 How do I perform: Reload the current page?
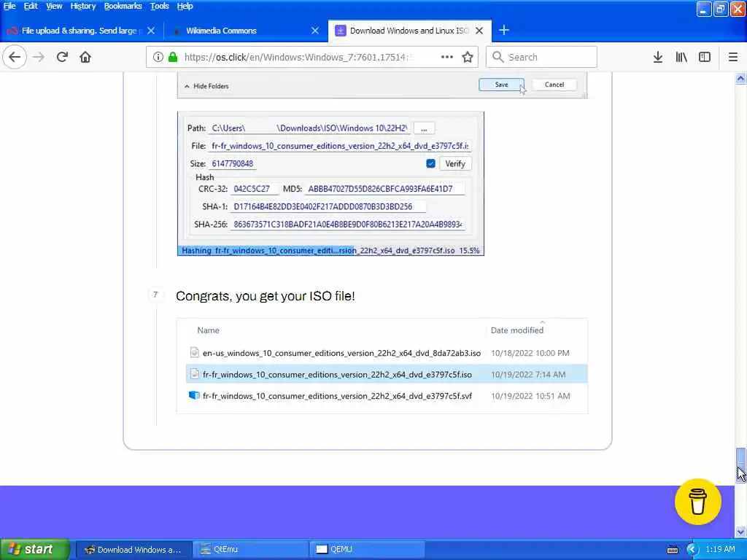click(x=62, y=57)
